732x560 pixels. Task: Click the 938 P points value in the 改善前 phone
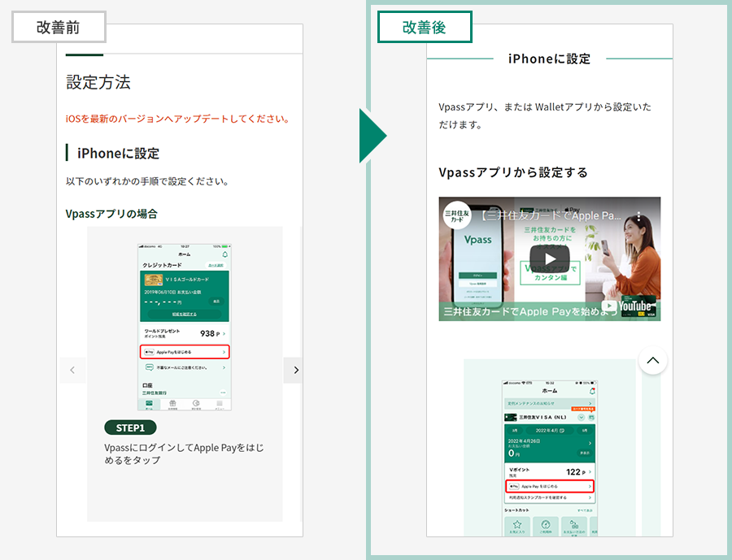click(x=210, y=333)
